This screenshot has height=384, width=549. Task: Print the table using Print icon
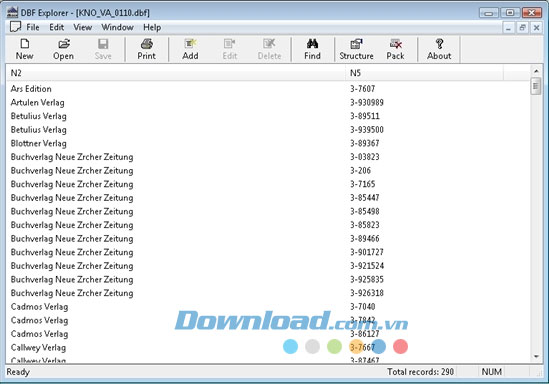[146, 49]
